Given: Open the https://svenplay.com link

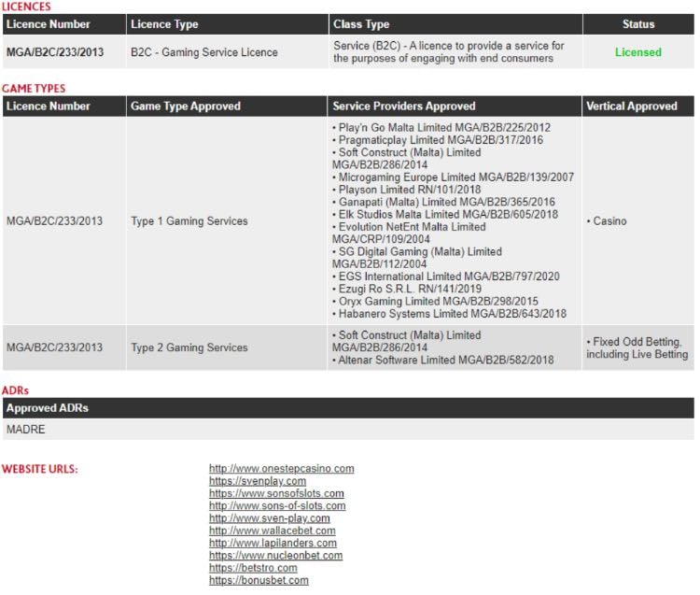Looking at the screenshot, I should click(258, 481).
